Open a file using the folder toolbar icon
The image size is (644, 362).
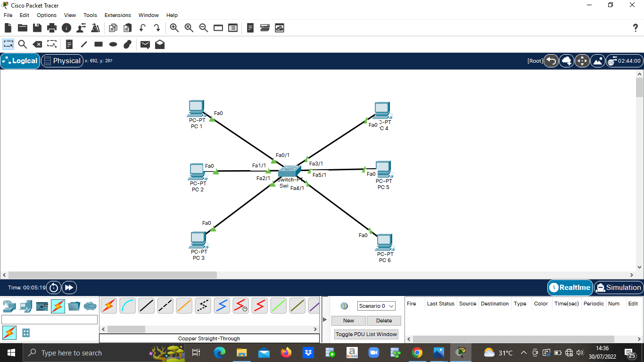pyautogui.click(x=23, y=28)
